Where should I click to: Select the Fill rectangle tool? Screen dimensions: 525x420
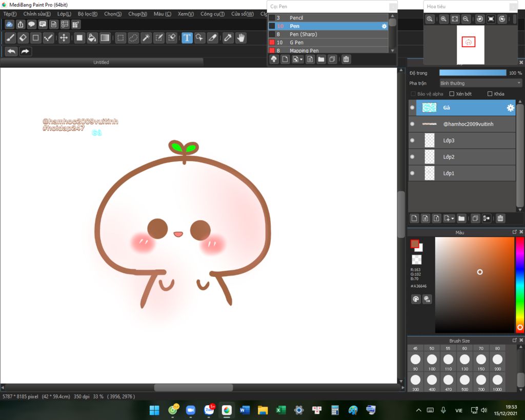click(79, 38)
